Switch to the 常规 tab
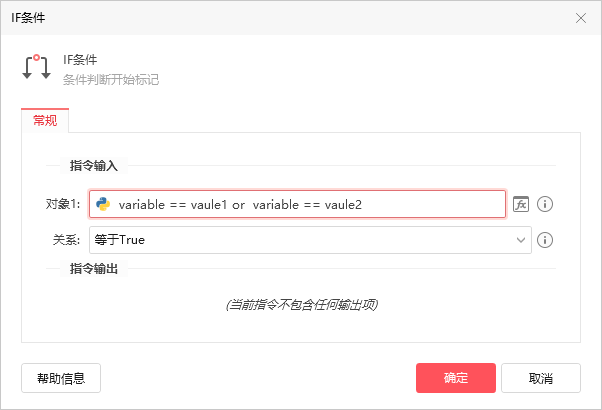This screenshot has width=602, height=410. 45,121
